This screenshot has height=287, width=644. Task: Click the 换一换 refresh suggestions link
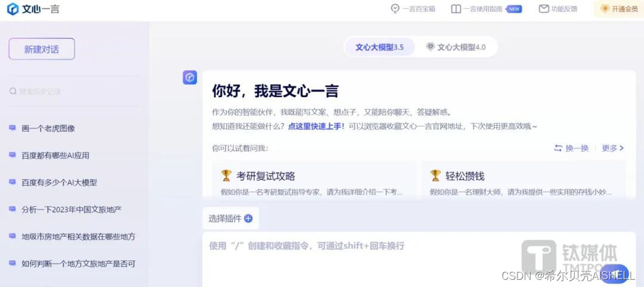(571, 148)
